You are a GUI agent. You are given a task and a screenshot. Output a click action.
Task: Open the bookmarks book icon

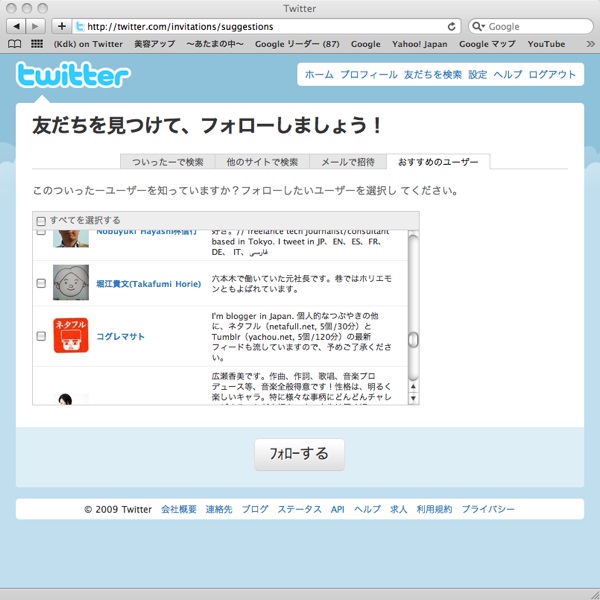click(15, 44)
